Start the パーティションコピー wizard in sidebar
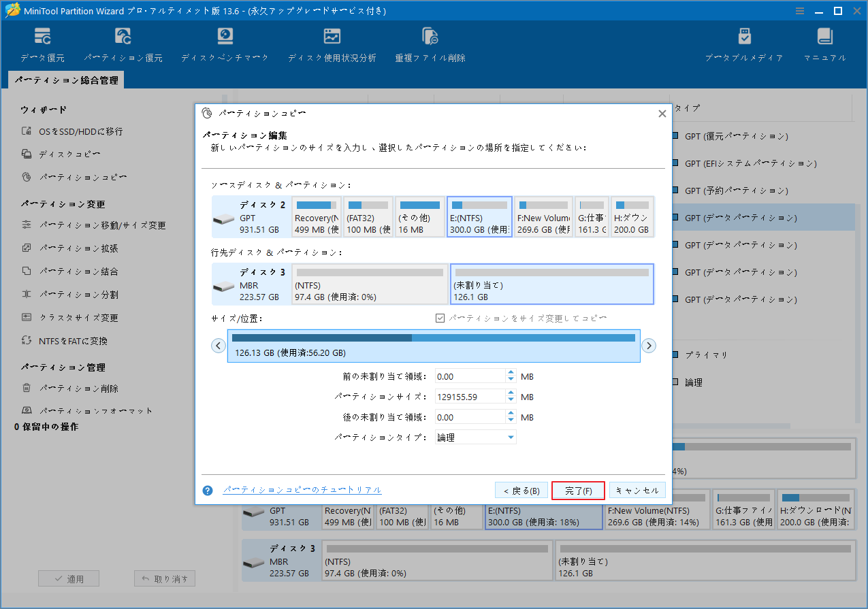Screen dimensions: 868x609 tap(74, 178)
